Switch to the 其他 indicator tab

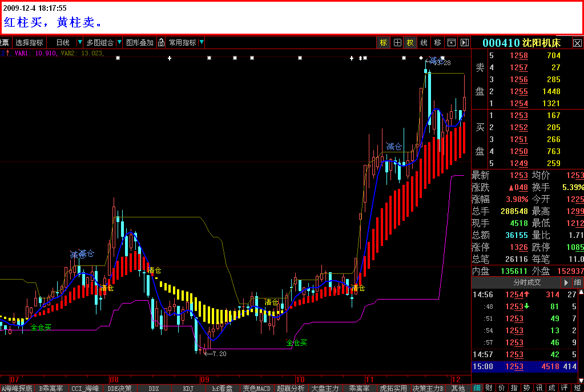point(458,388)
